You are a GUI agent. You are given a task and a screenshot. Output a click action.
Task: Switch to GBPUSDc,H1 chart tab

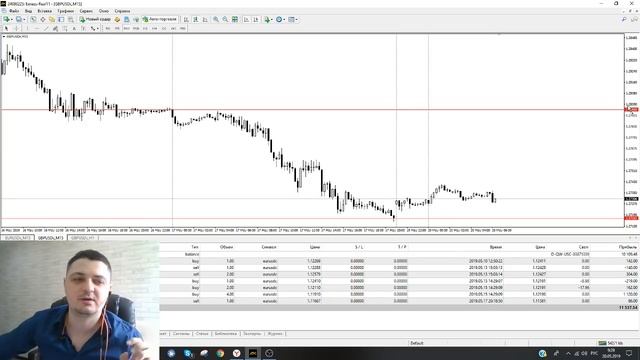click(83, 238)
